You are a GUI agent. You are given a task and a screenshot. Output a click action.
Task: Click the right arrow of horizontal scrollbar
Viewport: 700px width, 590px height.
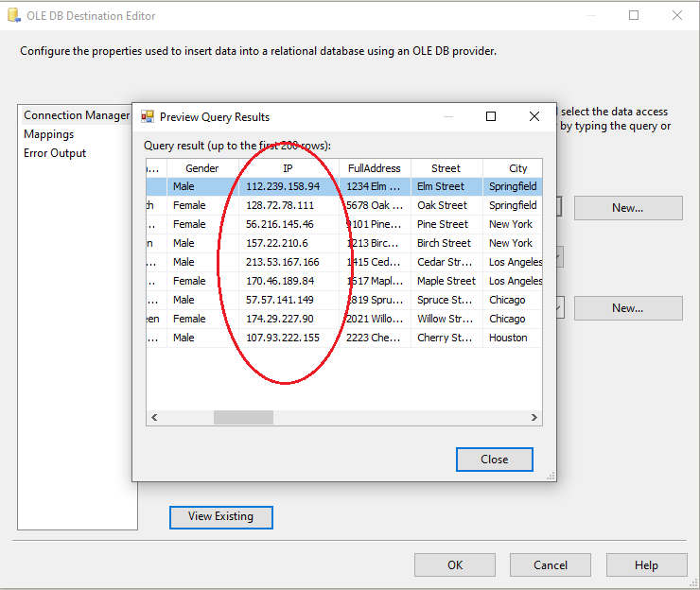[x=535, y=417]
